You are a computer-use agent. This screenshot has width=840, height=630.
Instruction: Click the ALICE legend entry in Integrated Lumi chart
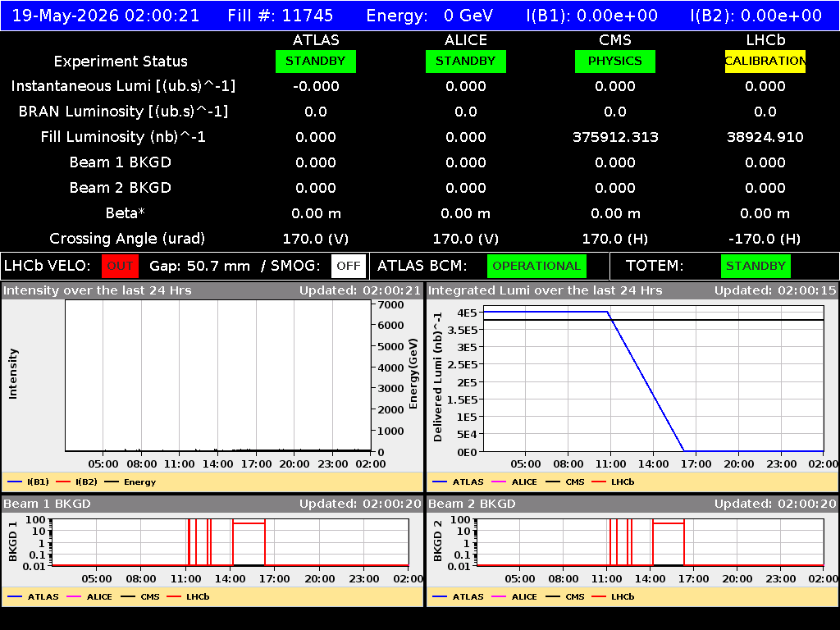514,482
